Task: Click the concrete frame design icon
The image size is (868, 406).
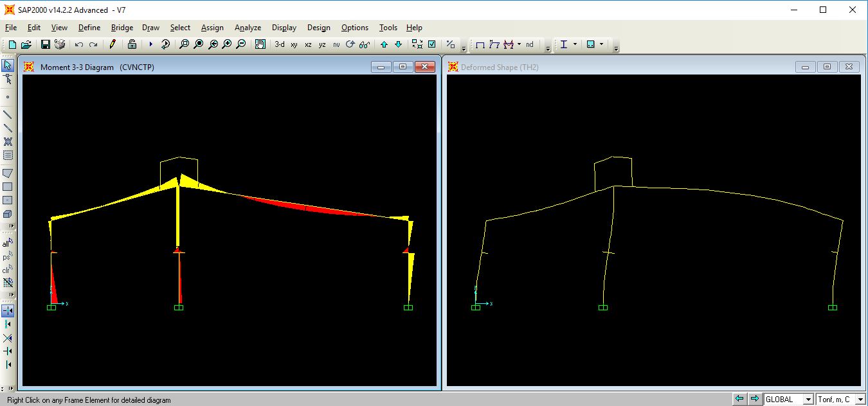Action: (x=591, y=44)
